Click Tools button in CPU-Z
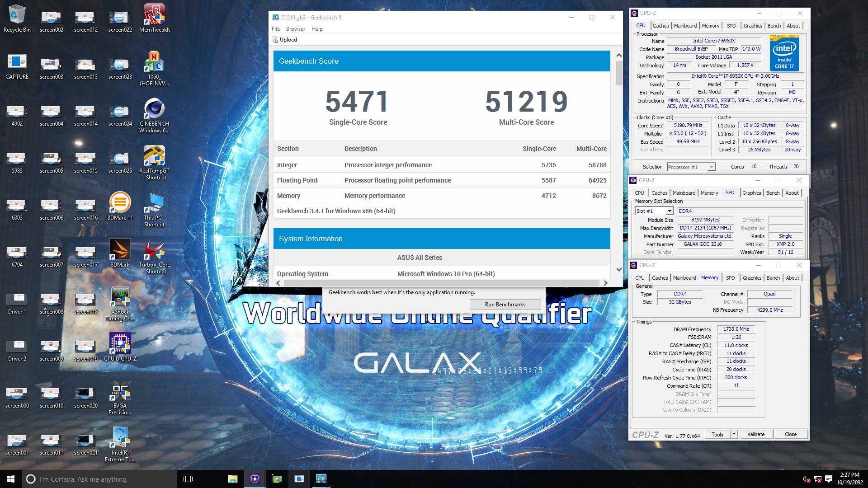 click(x=717, y=434)
